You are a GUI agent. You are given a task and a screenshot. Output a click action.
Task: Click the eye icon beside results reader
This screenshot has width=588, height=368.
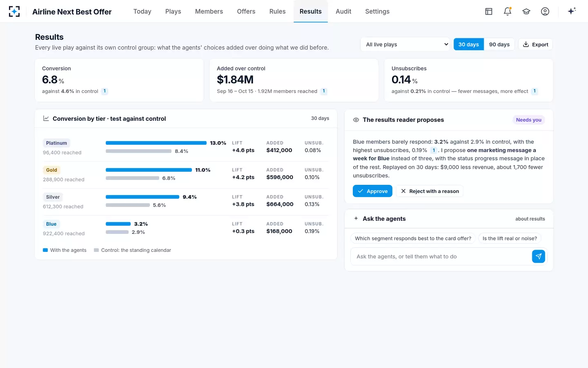[356, 120]
